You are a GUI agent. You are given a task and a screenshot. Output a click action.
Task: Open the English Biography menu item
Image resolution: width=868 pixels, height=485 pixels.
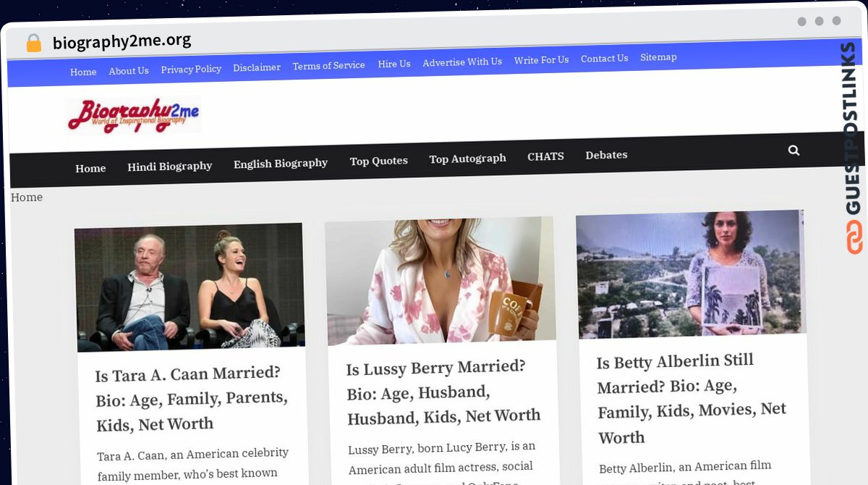(x=281, y=163)
